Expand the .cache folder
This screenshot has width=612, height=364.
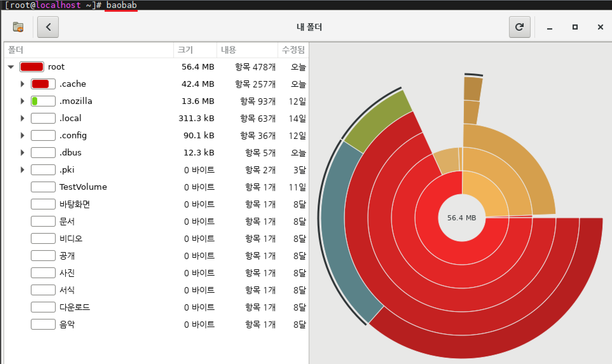pos(22,84)
